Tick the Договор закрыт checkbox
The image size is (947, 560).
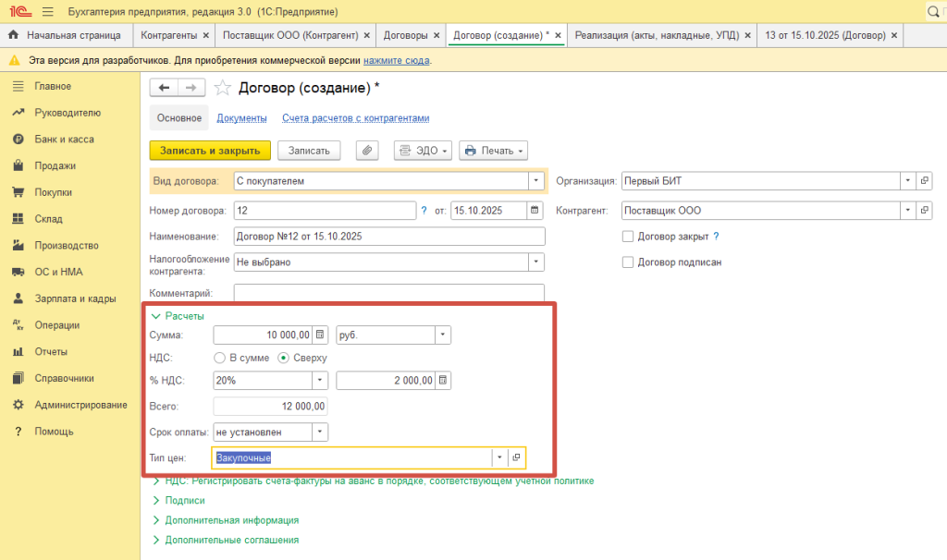[629, 237]
